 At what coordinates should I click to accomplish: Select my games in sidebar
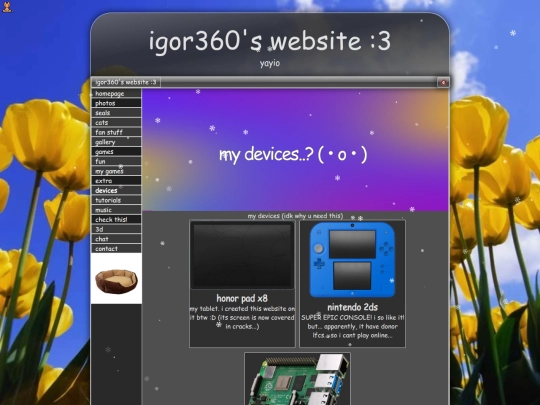pyautogui.click(x=116, y=171)
